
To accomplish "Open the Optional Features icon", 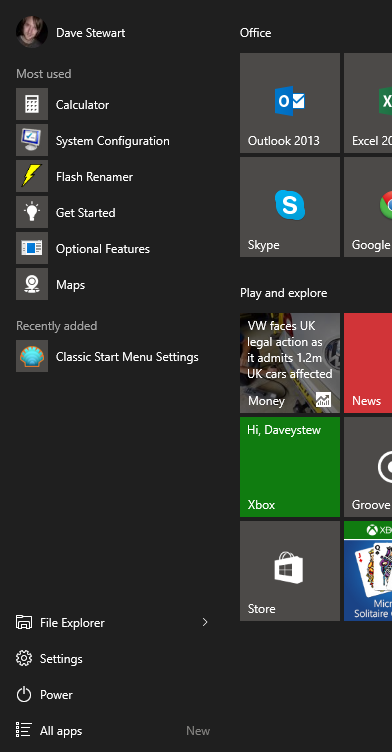I will click(x=32, y=248).
